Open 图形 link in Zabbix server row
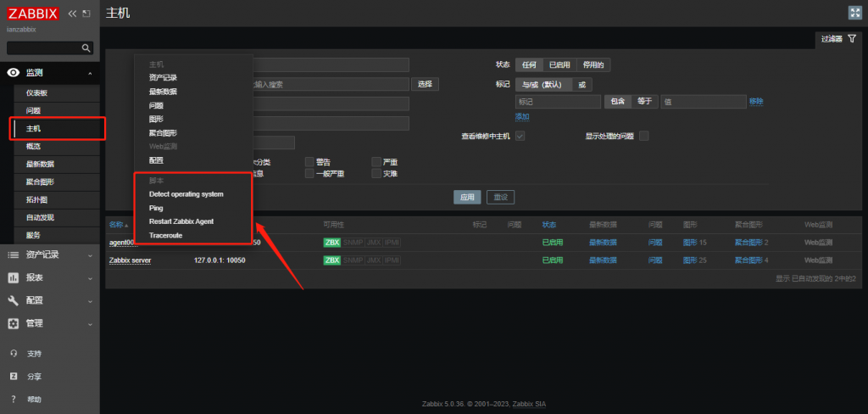 (690, 260)
